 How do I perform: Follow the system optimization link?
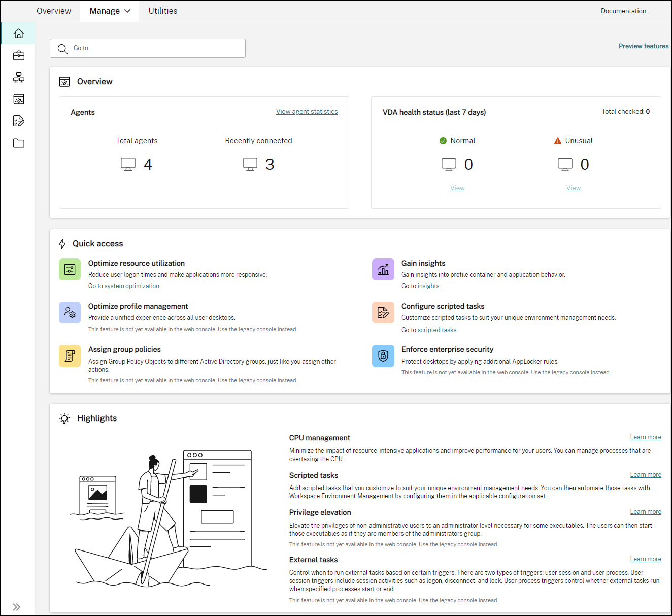pyautogui.click(x=132, y=286)
